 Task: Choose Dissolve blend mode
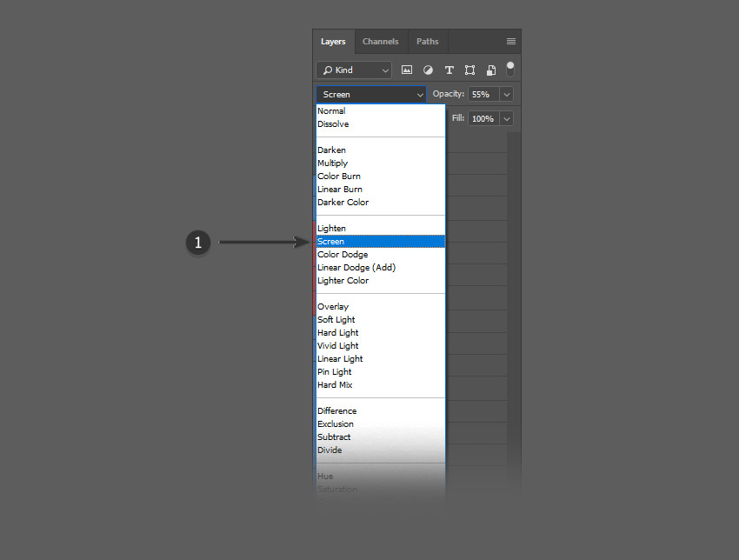pos(381,124)
